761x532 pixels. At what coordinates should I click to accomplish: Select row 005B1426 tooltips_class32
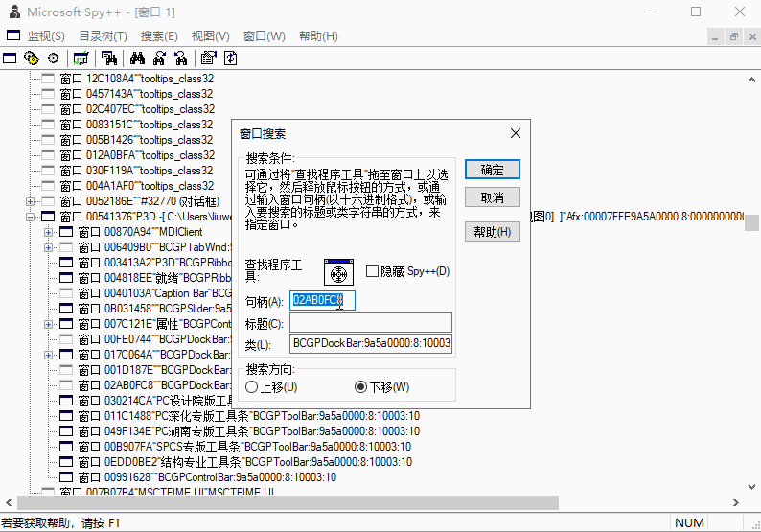pos(136,140)
